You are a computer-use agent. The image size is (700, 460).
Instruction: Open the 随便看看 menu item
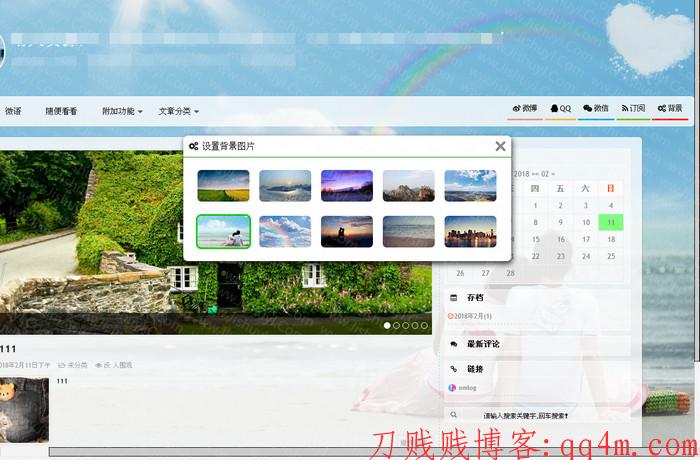tap(61, 111)
